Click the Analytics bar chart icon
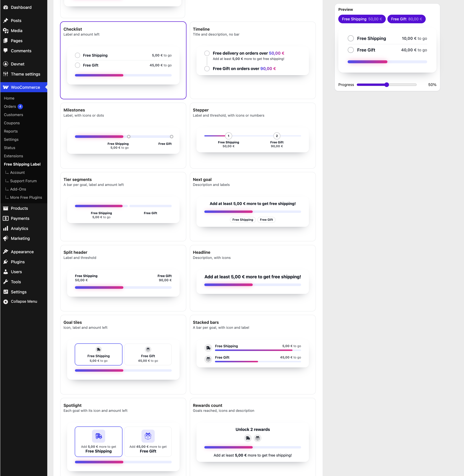 click(6, 228)
